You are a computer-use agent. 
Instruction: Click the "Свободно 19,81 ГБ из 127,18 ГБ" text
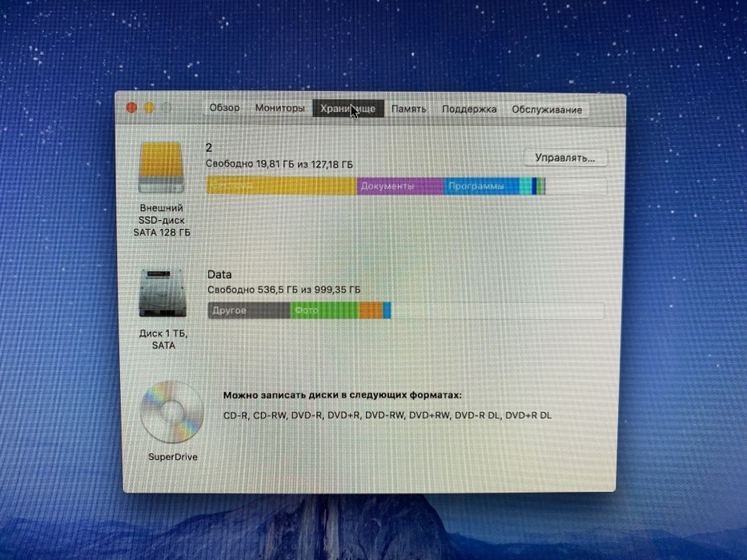pos(279,164)
